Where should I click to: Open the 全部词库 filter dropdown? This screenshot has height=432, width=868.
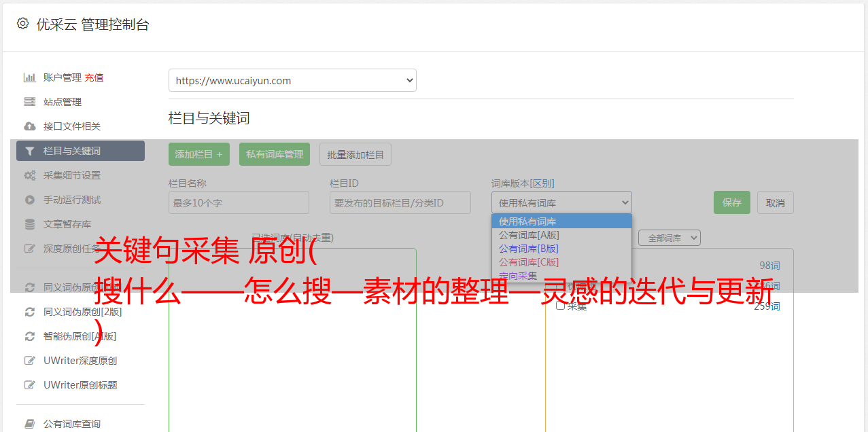[669, 238]
